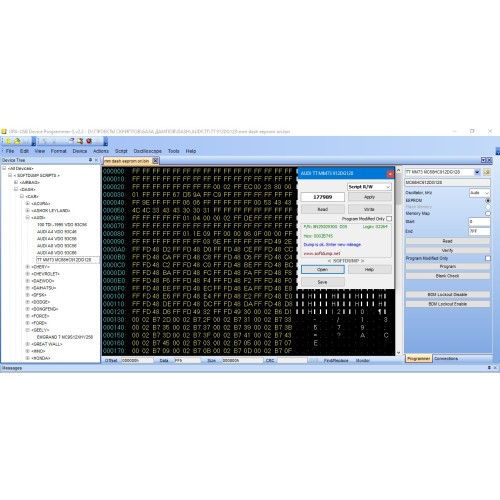Click the open file folder toolbar icon
The image size is (500, 500).
[x=17, y=141]
